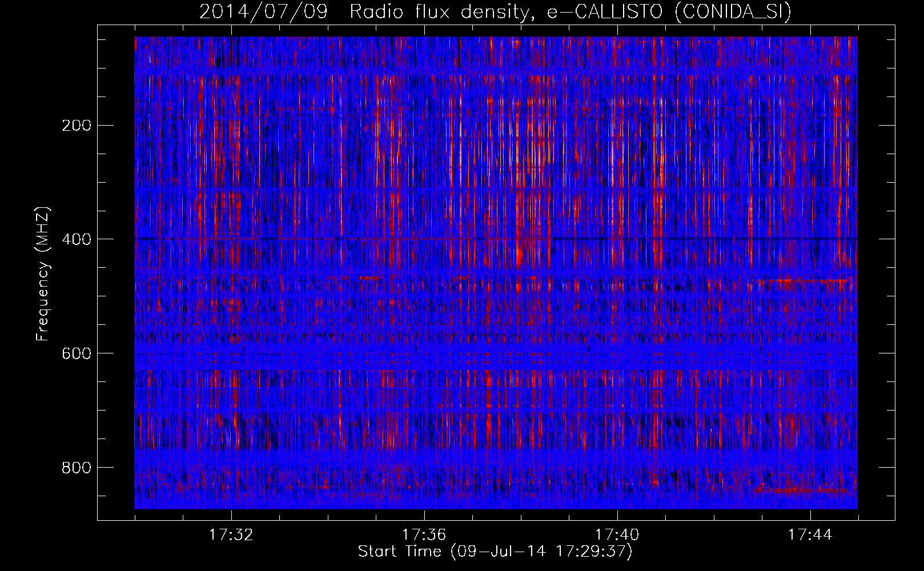Click the 17:36 time tick label
Viewport: 924px width, 571px height.
pos(424,535)
